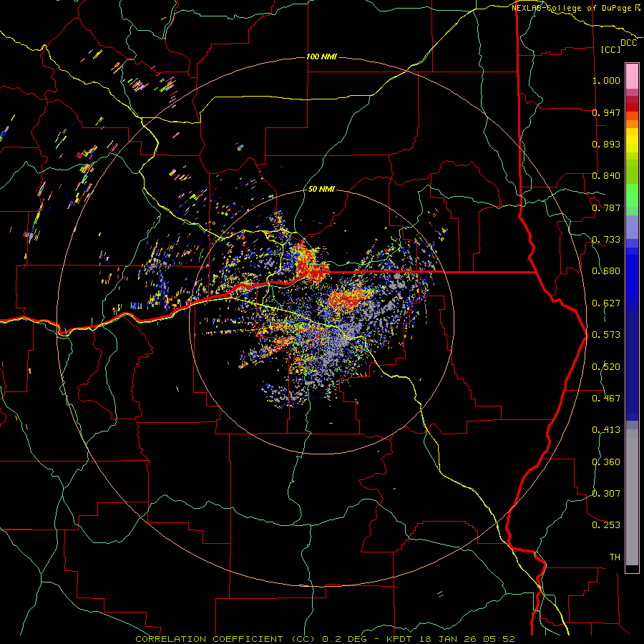Image resolution: width=644 pixels, height=644 pixels.
Task: Click the 0.360 scale value
Action: tap(606, 462)
